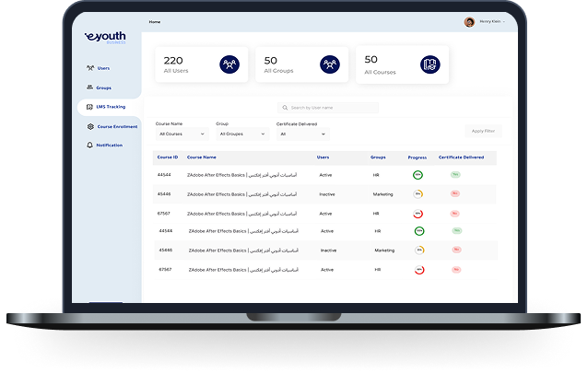Click the Groups icon in the sidebar
588x373 pixels.
(x=89, y=87)
